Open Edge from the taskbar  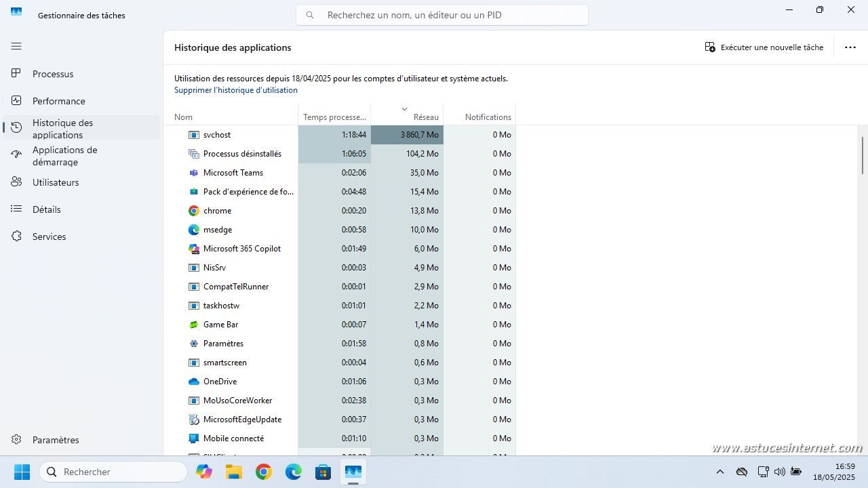pyautogui.click(x=294, y=472)
